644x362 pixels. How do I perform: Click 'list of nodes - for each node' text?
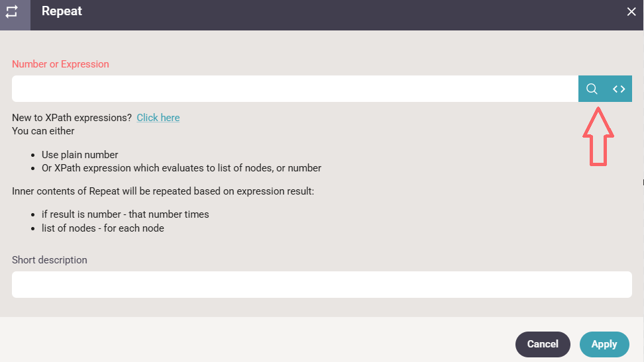[x=103, y=228]
